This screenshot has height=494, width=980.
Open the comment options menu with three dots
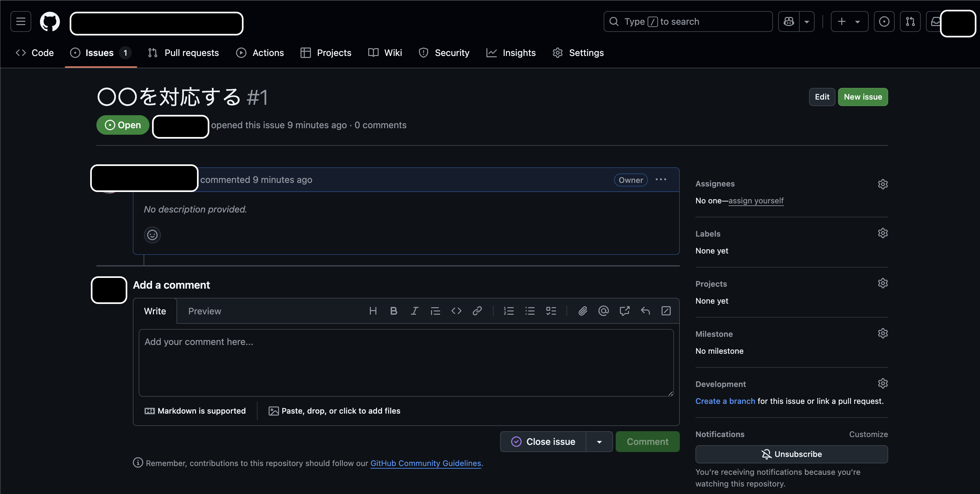point(661,180)
